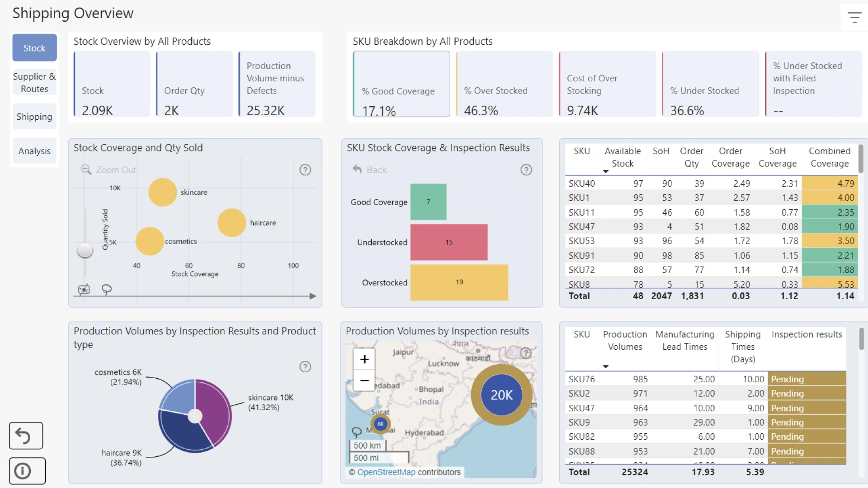The height and width of the screenshot is (488, 868).
Task: Click SKU40 row in coverage table
Action: (711, 183)
